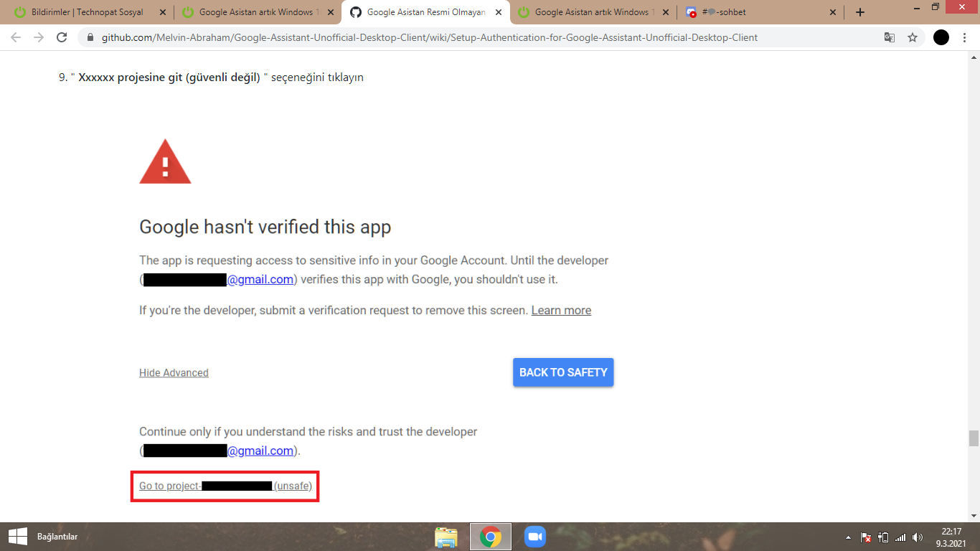
Task: Click the @gmail.com link under Continue only
Action: click(260, 451)
